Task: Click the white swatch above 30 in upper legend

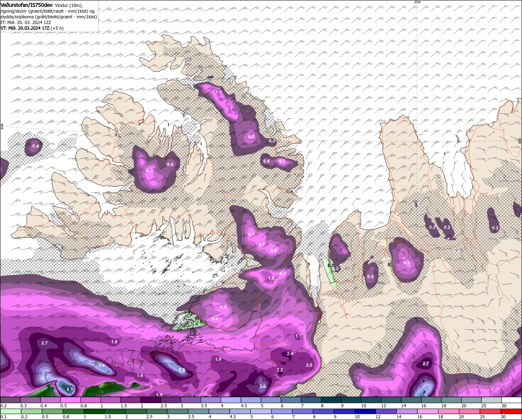Action: [x=512, y=400]
